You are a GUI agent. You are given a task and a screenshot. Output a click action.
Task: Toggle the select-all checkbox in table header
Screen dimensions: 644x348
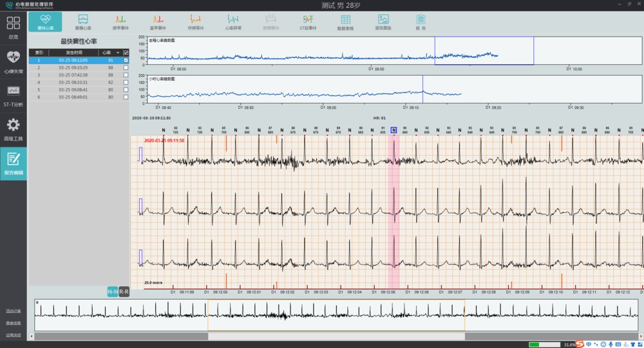coord(126,53)
